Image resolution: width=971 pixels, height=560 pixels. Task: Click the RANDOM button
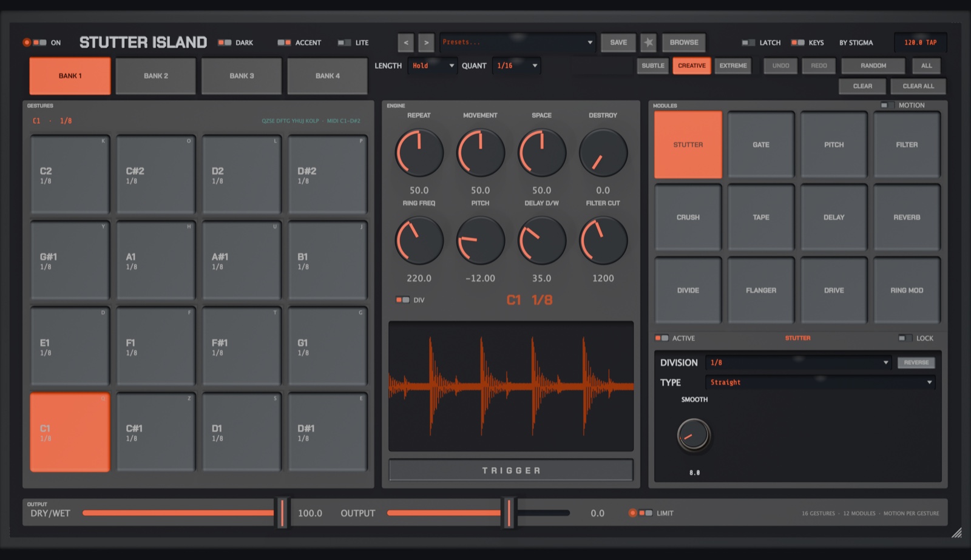click(x=873, y=66)
